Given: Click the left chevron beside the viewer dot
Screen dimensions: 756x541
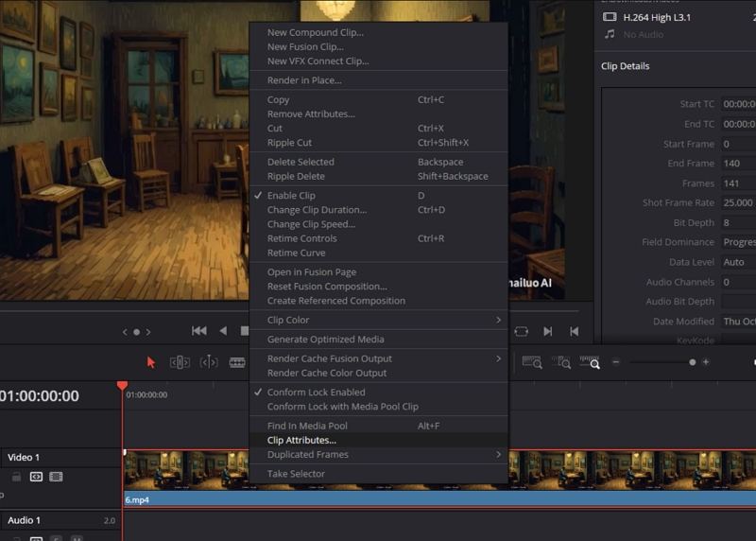Looking at the screenshot, I should coord(125,332).
